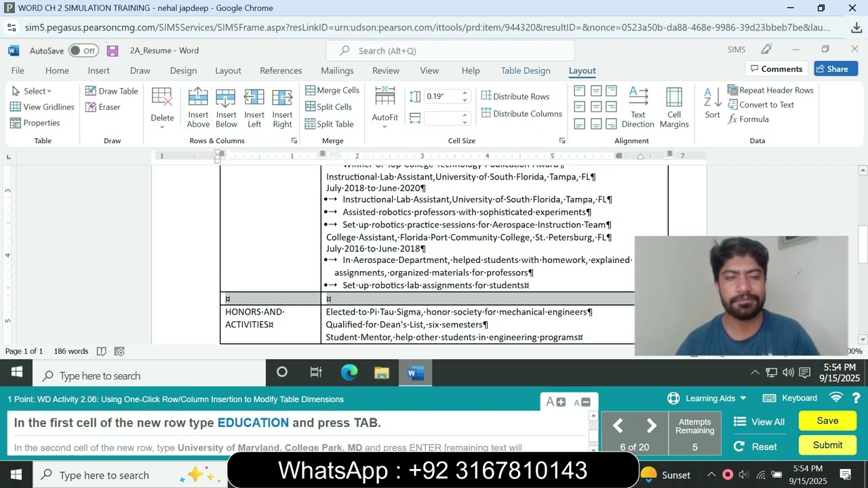The width and height of the screenshot is (868, 488).
Task: Open the Rows & Columns dialog launcher
Action: tap(294, 140)
